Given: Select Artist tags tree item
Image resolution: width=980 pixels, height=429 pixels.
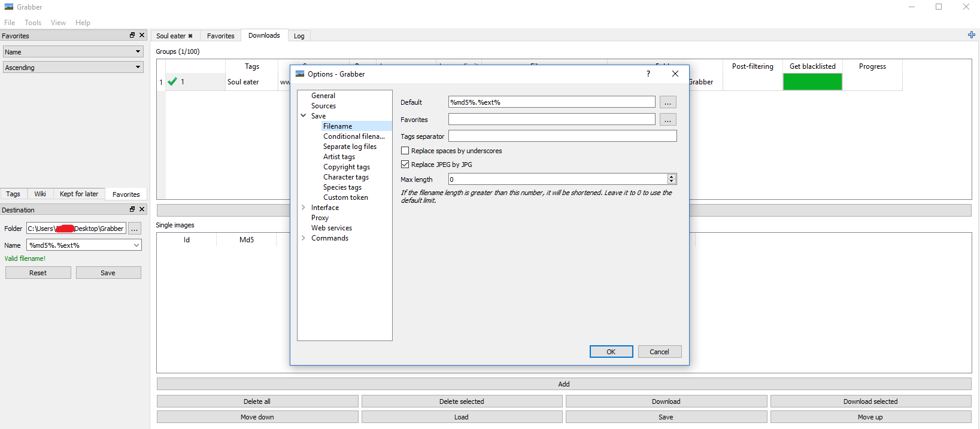Looking at the screenshot, I should pyautogui.click(x=339, y=157).
